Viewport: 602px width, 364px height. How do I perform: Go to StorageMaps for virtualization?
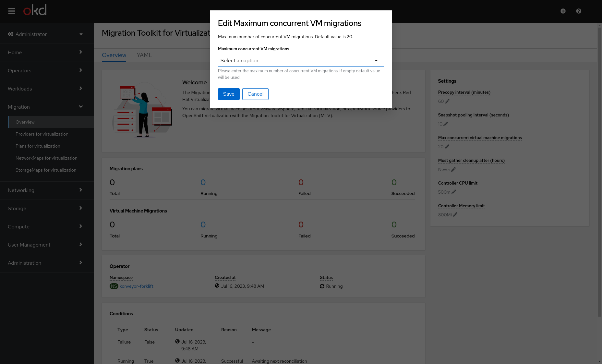[x=51, y=170]
